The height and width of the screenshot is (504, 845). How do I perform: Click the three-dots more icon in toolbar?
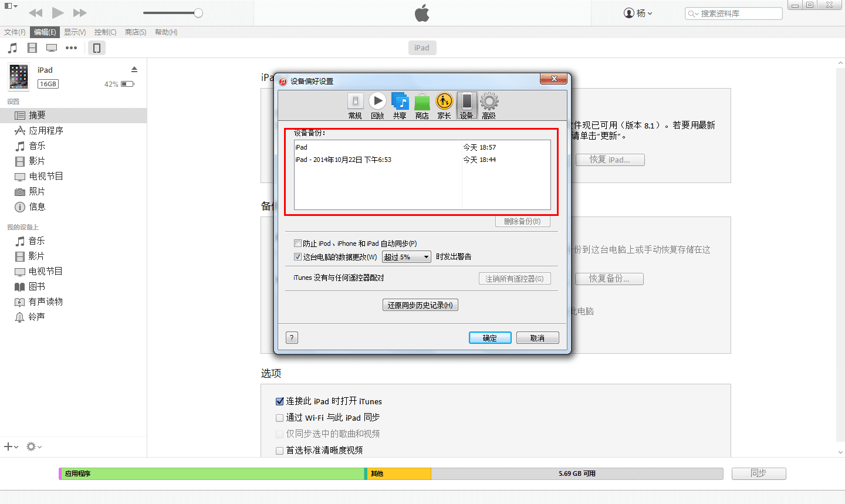coord(72,48)
